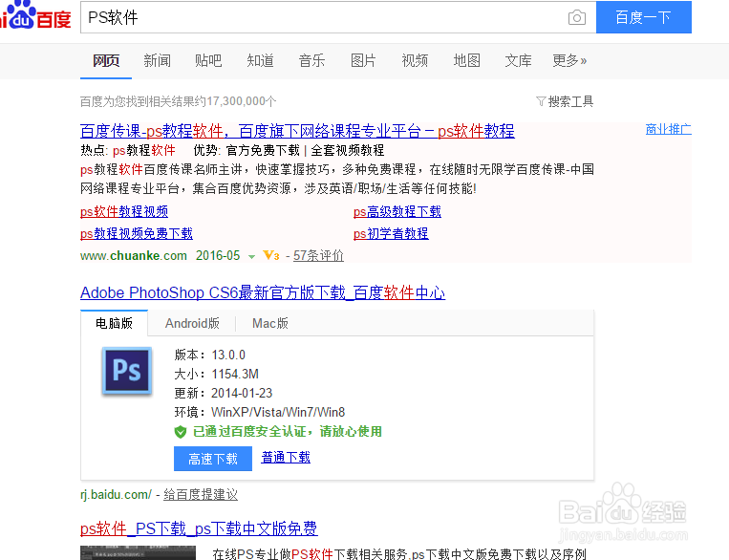
Task: Open the ps软件教程视频 link
Action: [x=124, y=211]
